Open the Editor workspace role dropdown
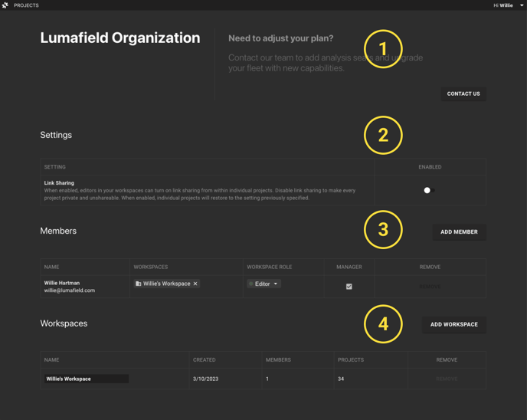This screenshot has width=527, height=420. click(x=264, y=284)
